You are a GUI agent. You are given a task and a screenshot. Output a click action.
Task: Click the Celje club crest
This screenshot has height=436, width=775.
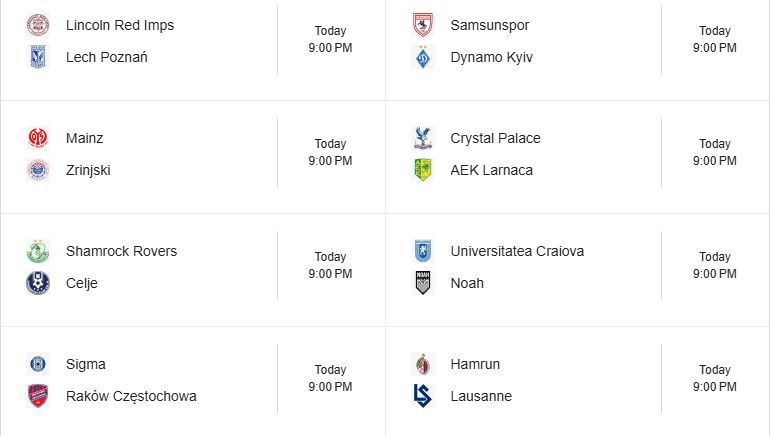[38, 283]
